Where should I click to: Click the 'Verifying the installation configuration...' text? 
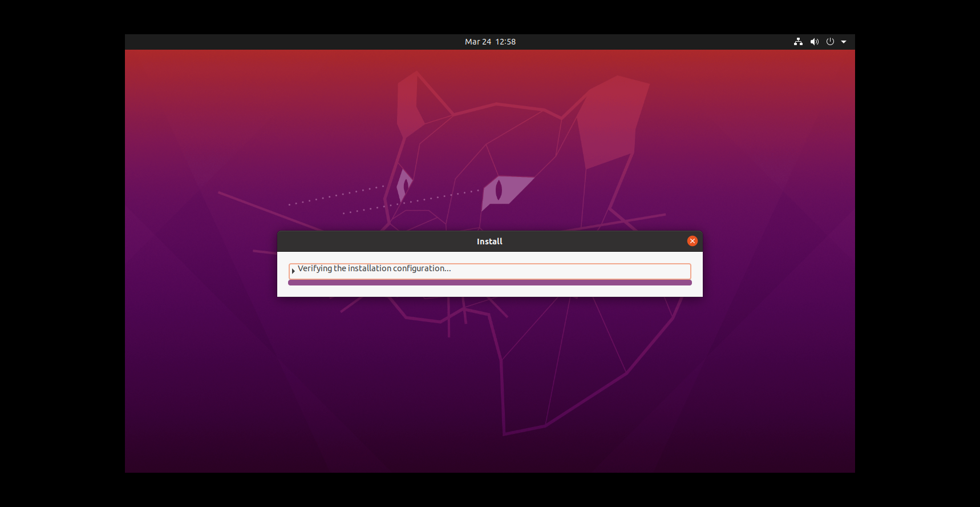tap(374, 268)
